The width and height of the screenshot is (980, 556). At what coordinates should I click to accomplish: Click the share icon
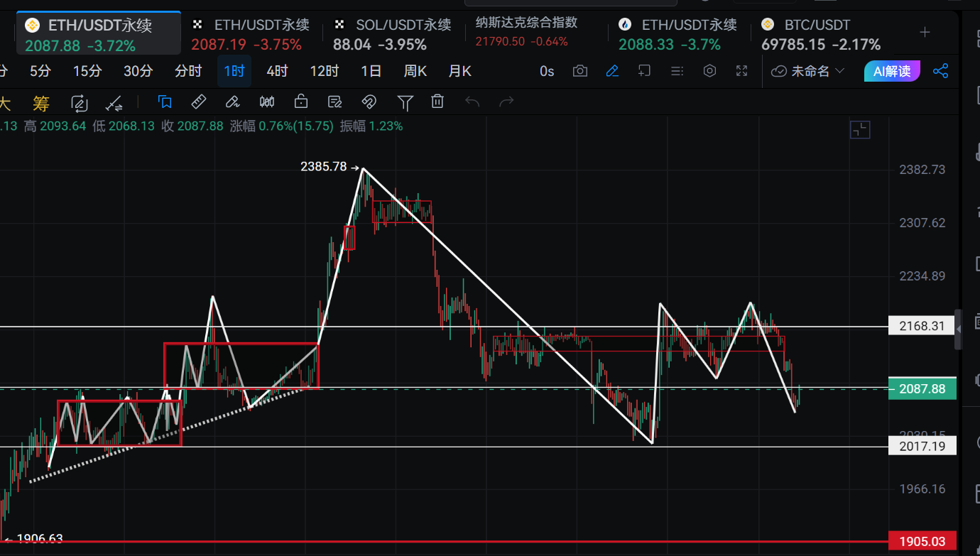tap(940, 71)
